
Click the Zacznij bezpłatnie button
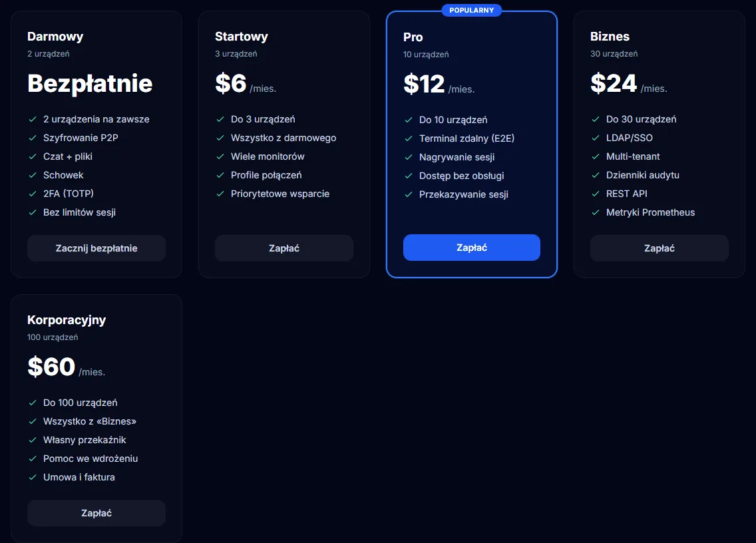point(96,248)
